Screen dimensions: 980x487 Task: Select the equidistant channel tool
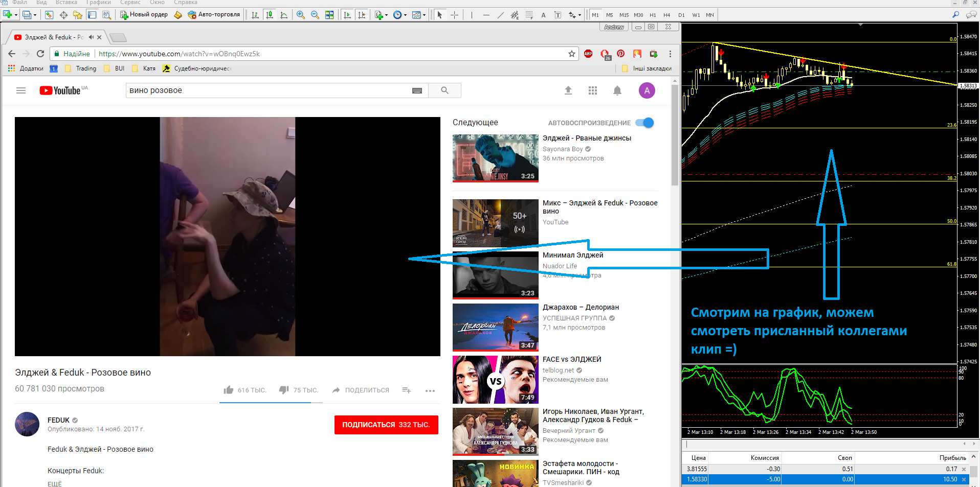pos(515,15)
